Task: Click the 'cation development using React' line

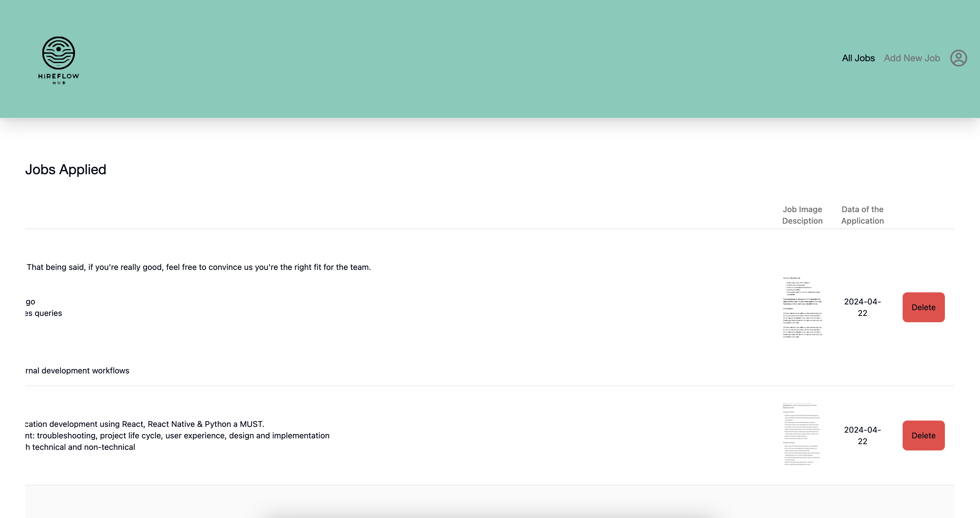Action: click(x=144, y=424)
